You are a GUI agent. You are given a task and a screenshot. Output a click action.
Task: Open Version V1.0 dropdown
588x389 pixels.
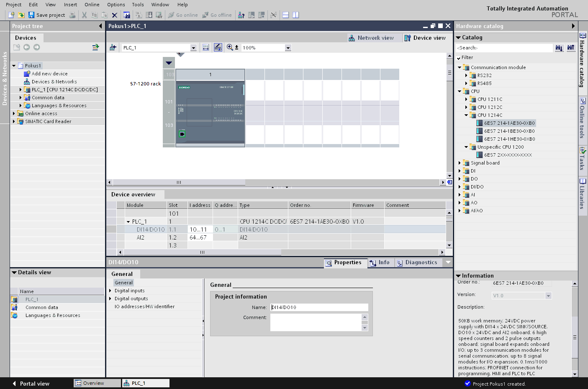point(548,296)
